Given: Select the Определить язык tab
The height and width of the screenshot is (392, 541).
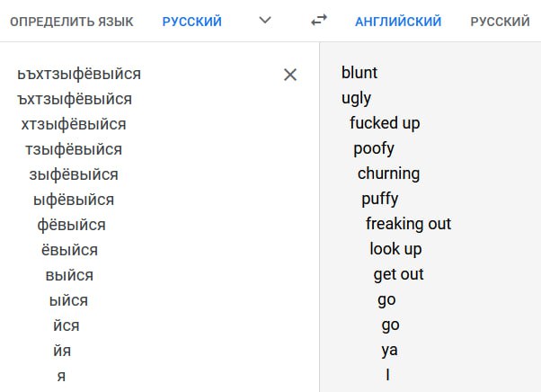Looking at the screenshot, I should (71, 22).
